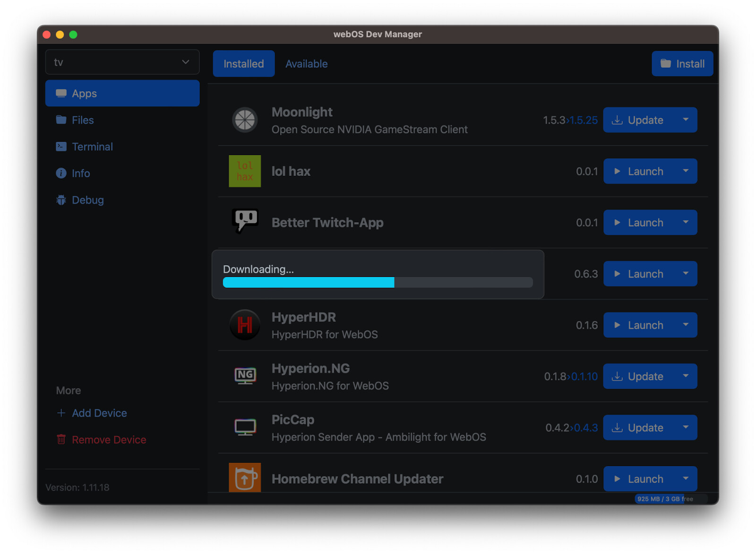The height and width of the screenshot is (554, 756).
Task: Click the PicCap monitor icon
Action: pos(245,427)
